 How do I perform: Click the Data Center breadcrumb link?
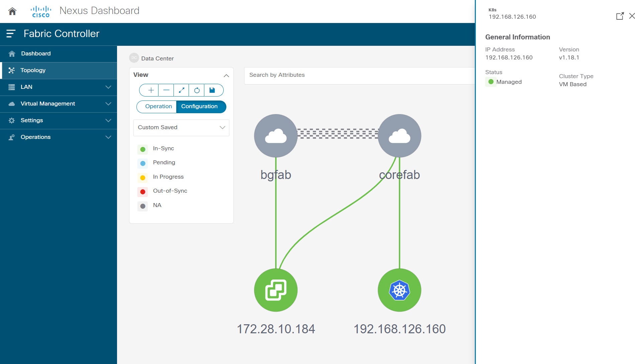[157, 58]
